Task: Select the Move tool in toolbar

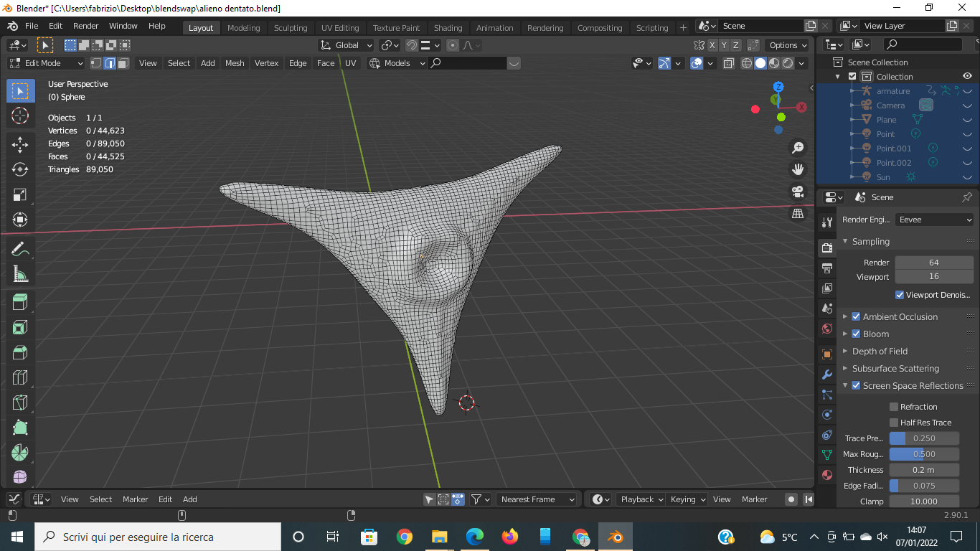Action: pyautogui.click(x=20, y=144)
